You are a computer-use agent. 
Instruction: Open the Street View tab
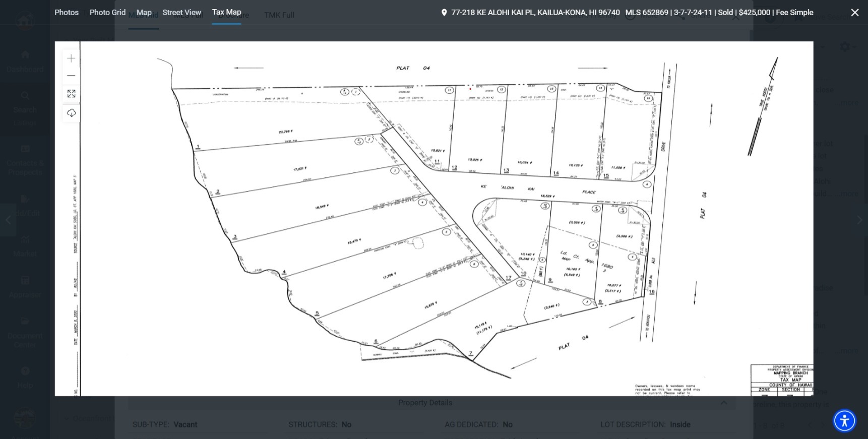(x=181, y=12)
